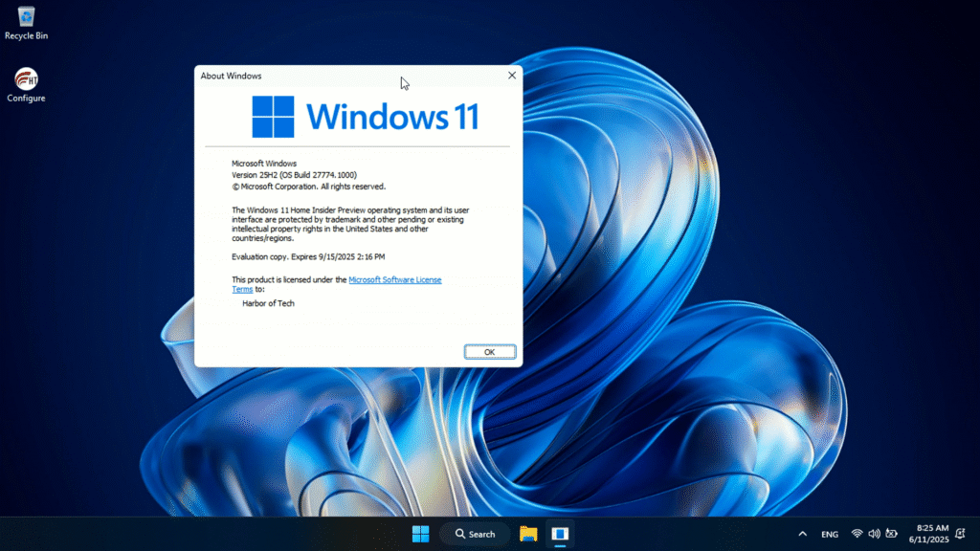Screen dimensions: 980x551
Task: Switch the ENG input language indicator
Action: [x=830, y=534]
